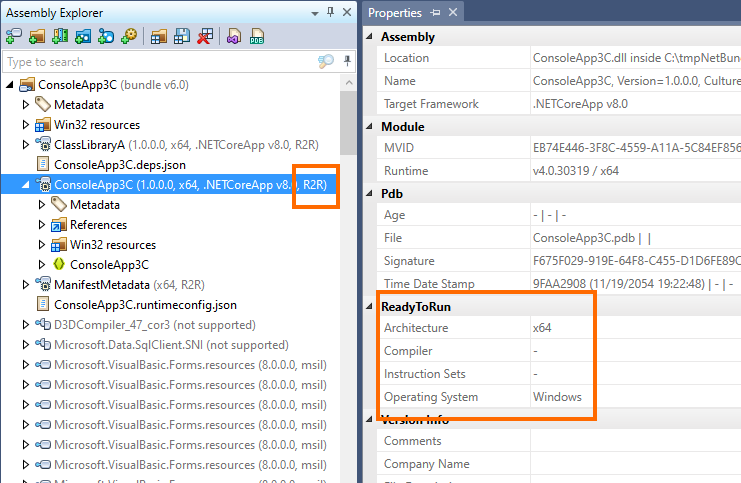Collapse the selected ConsoleApp3C assembly node
Screen dimensions: 741x483
point(26,185)
